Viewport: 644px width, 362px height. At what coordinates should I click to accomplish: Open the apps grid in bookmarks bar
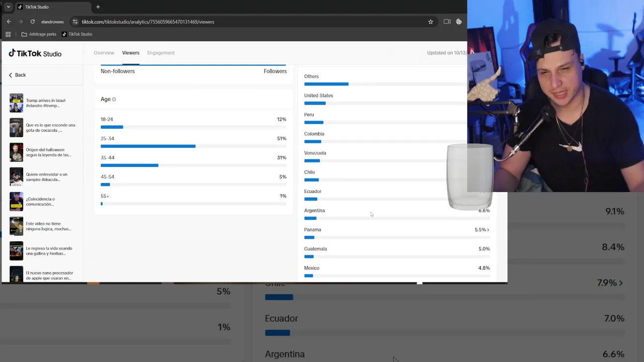coord(8,34)
